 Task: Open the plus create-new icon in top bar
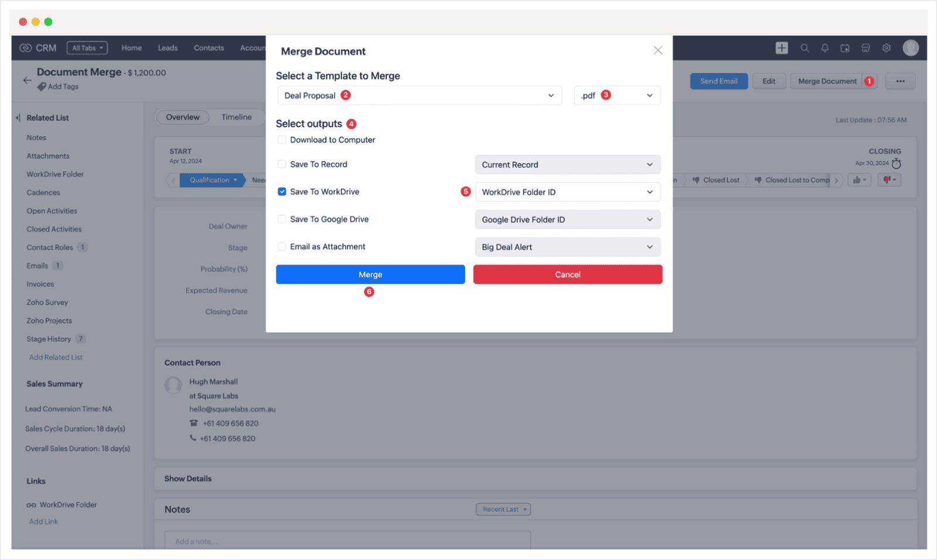[x=782, y=48]
